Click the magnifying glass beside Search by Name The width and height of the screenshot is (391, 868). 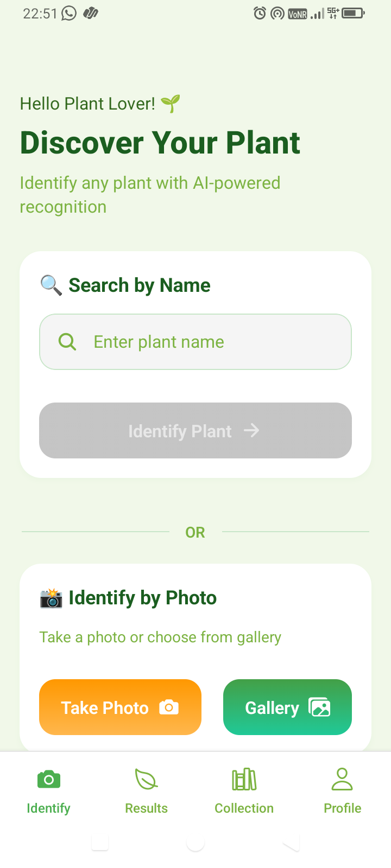pos(51,285)
